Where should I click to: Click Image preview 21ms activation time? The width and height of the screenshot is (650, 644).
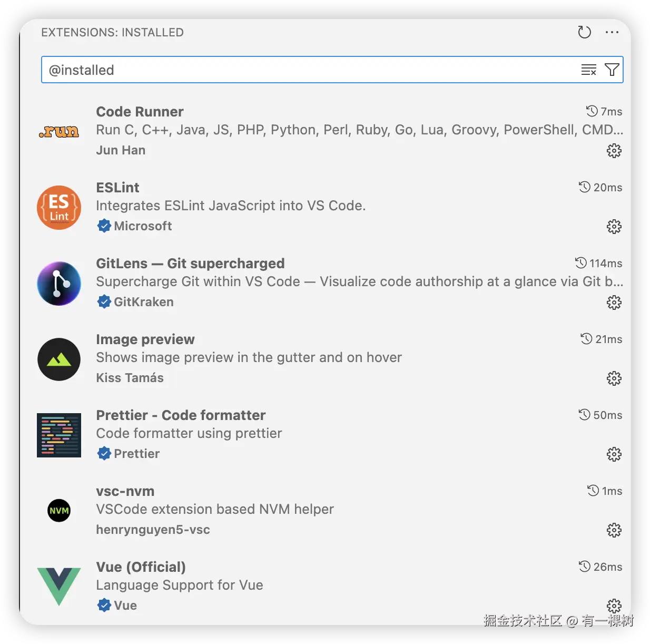point(601,339)
